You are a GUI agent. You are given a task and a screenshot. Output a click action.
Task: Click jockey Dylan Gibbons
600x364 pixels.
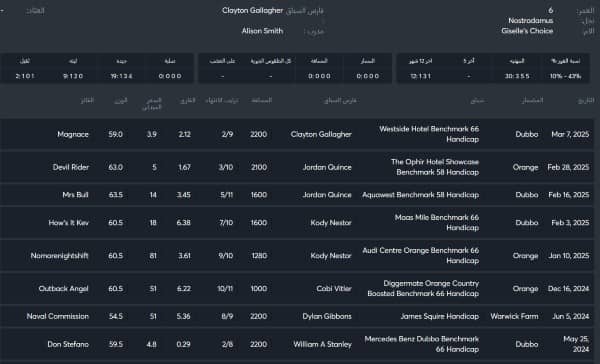click(327, 317)
